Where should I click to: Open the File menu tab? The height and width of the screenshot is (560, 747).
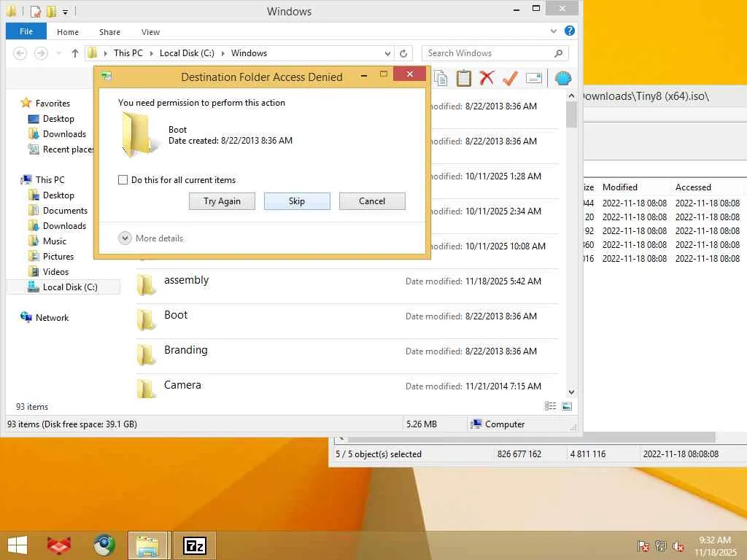[x=26, y=31]
